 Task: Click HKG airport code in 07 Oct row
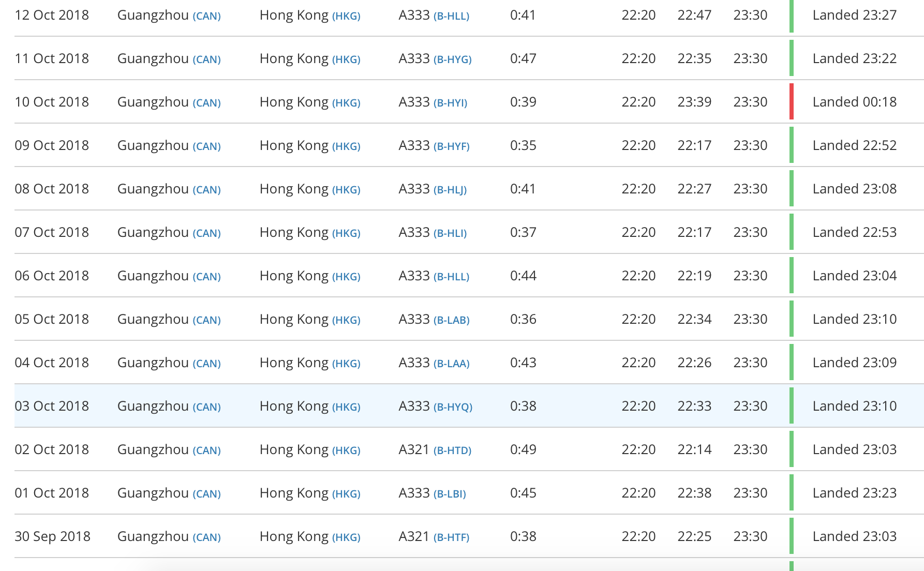346,233
